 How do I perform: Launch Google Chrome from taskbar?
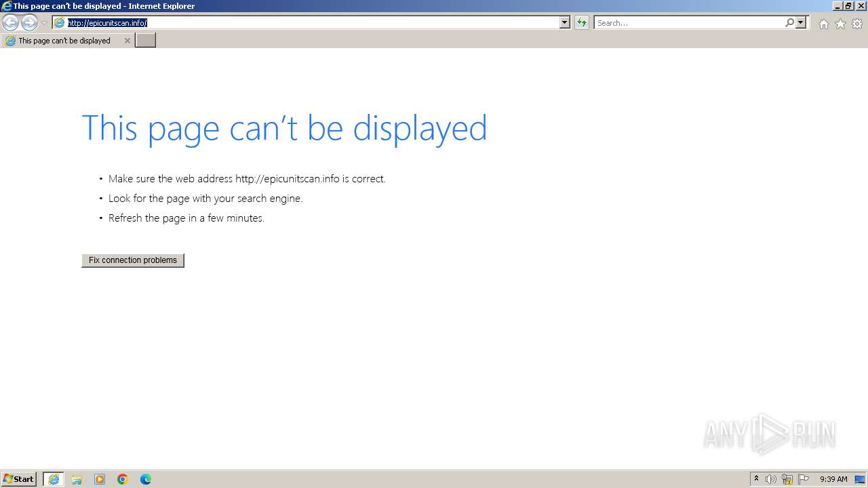(x=123, y=479)
